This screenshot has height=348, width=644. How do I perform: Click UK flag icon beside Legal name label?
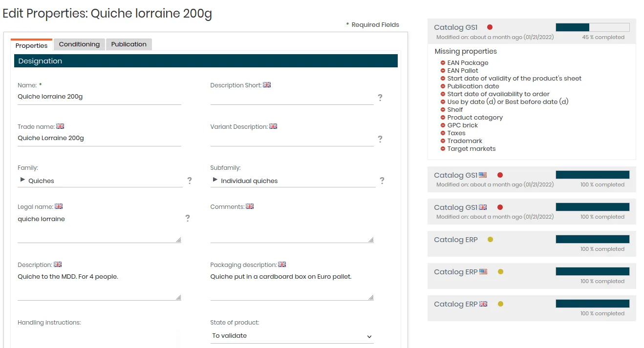pos(59,206)
